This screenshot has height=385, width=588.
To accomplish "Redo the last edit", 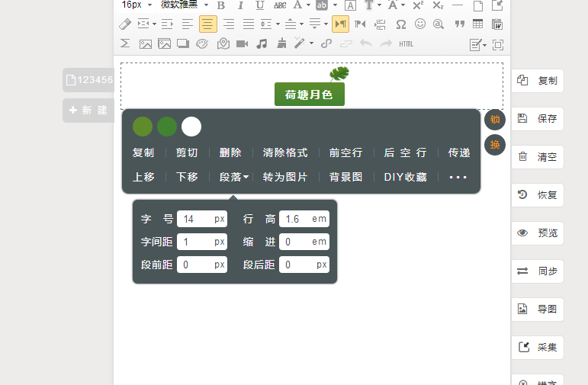I will pyautogui.click(x=386, y=43).
